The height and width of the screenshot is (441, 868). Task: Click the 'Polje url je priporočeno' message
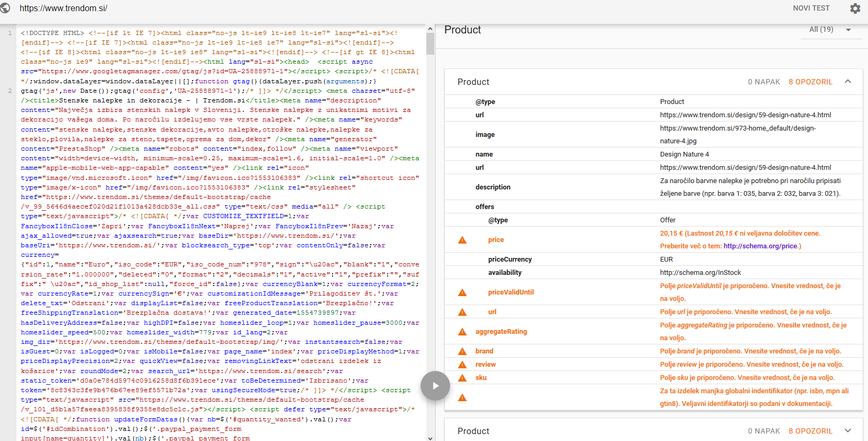pyautogui.click(x=746, y=312)
